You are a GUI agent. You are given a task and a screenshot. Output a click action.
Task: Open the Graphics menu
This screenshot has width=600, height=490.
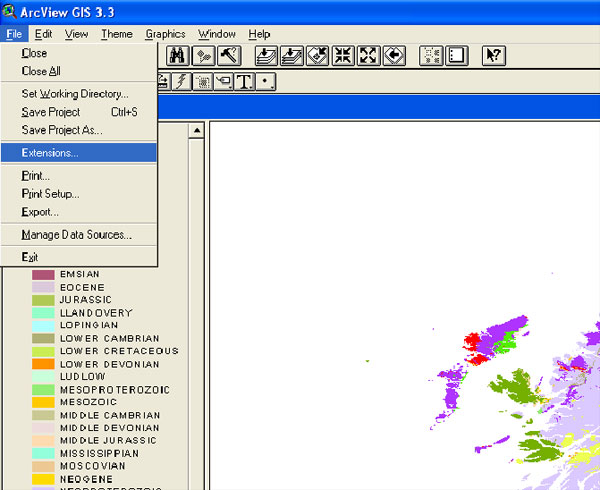pyautogui.click(x=165, y=34)
